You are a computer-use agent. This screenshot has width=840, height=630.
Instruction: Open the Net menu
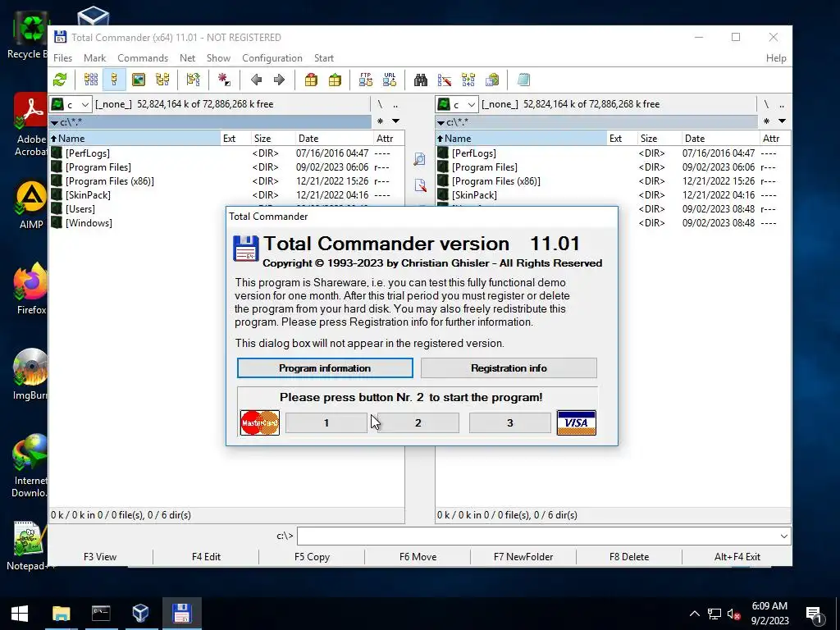(188, 58)
